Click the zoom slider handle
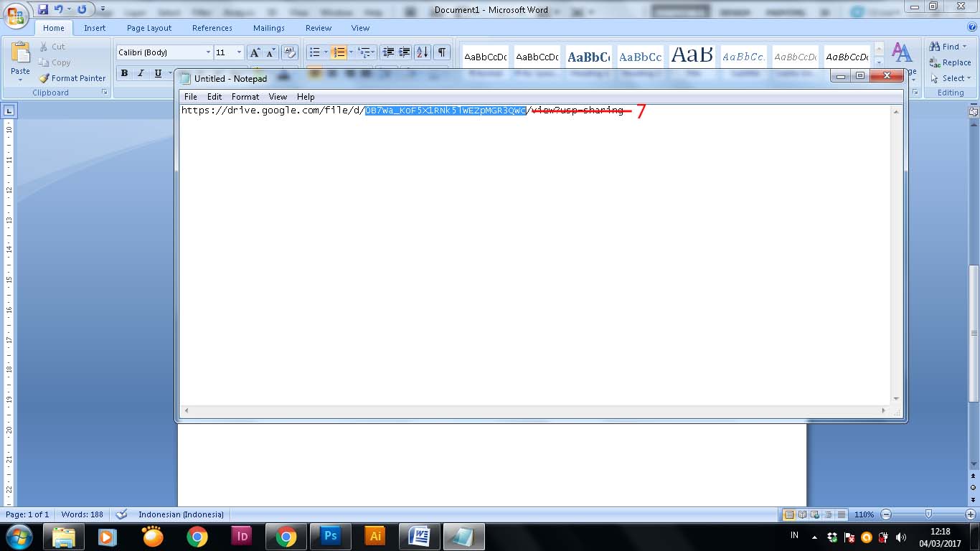The image size is (980, 551). point(928,514)
